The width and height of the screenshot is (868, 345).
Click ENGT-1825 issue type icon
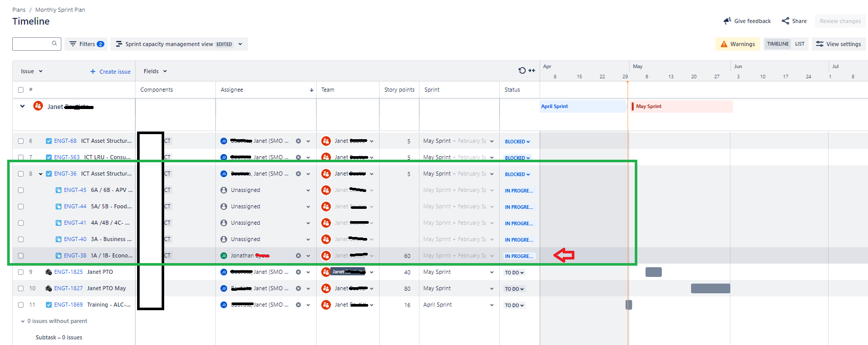[x=49, y=272]
